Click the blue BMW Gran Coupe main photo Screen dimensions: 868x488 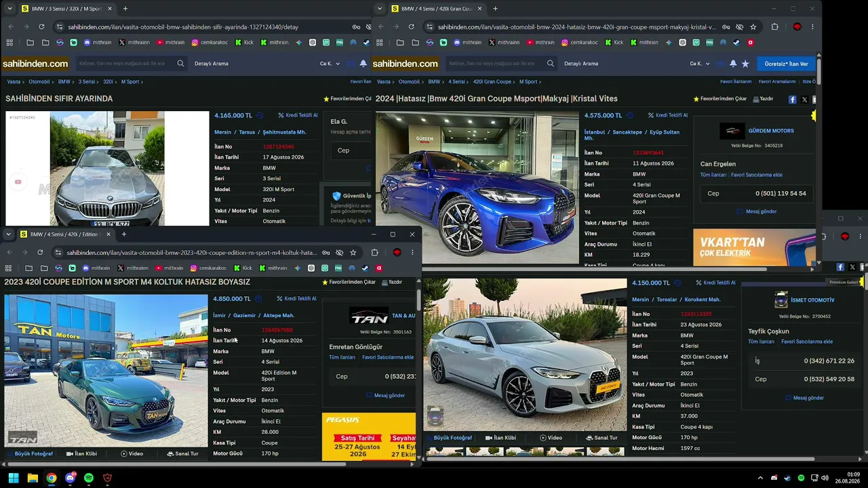pyautogui.click(x=477, y=188)
